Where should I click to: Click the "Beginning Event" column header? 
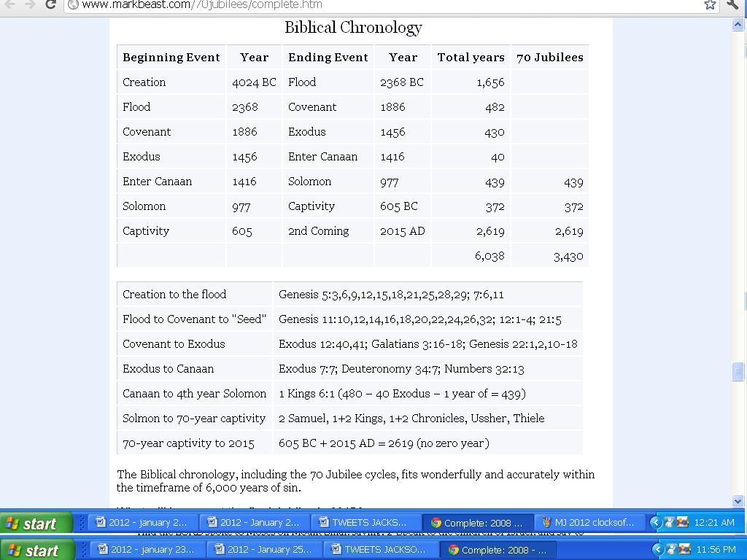pos(171,57)
